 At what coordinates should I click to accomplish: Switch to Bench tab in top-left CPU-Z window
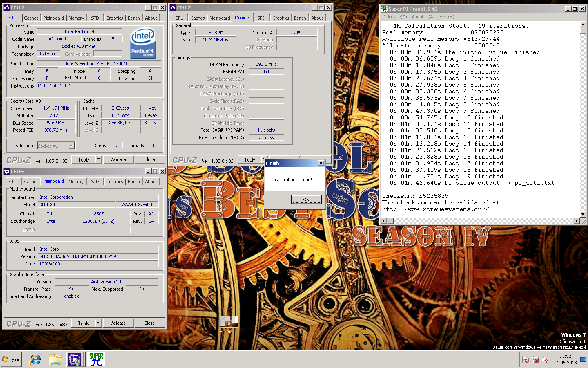[134, 18]
